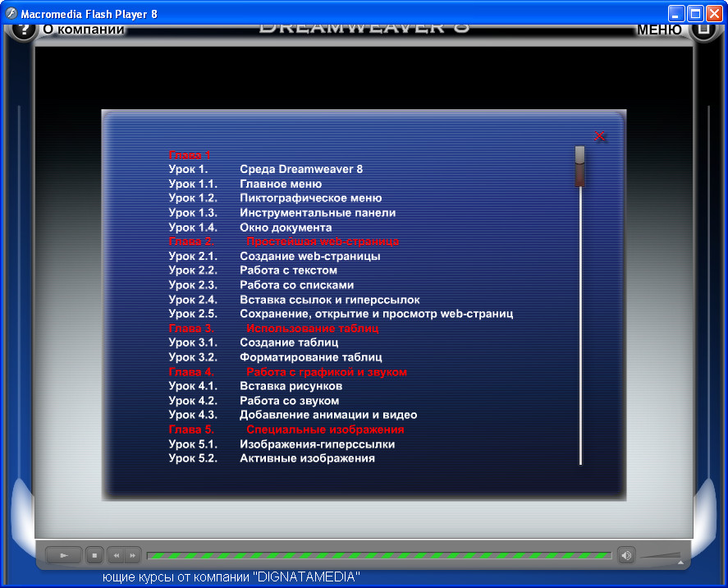
Task: Click the Flash Player title bar icon
Action: [x=11, y=13]
